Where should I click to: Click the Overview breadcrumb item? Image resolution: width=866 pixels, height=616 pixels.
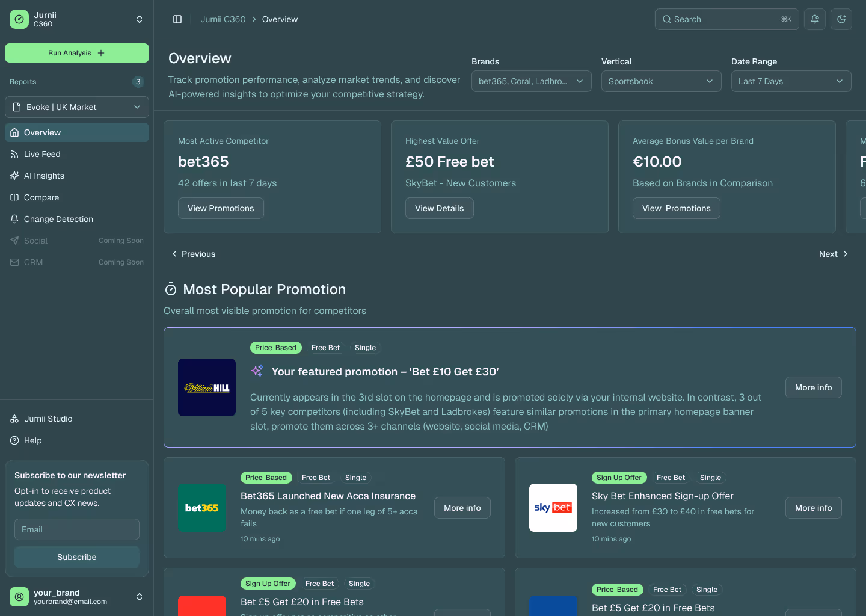tap(280, 19)
